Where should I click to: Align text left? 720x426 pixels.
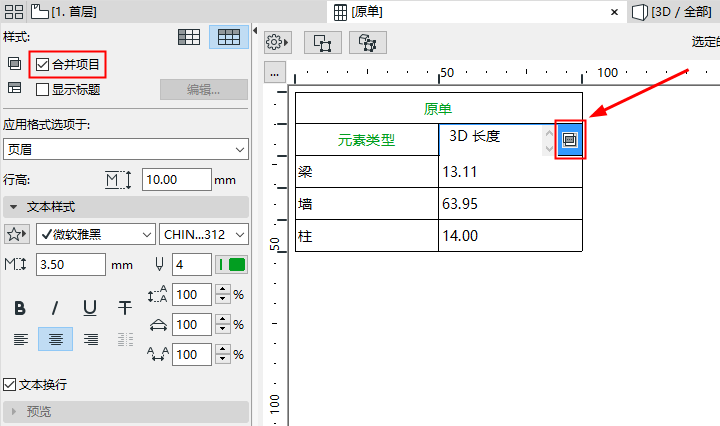21,339
